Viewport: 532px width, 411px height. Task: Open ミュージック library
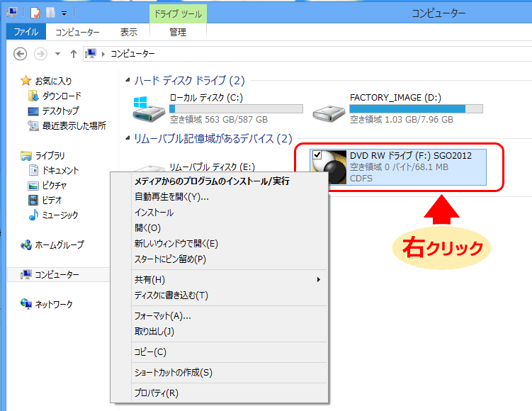[x=60, y=215]
